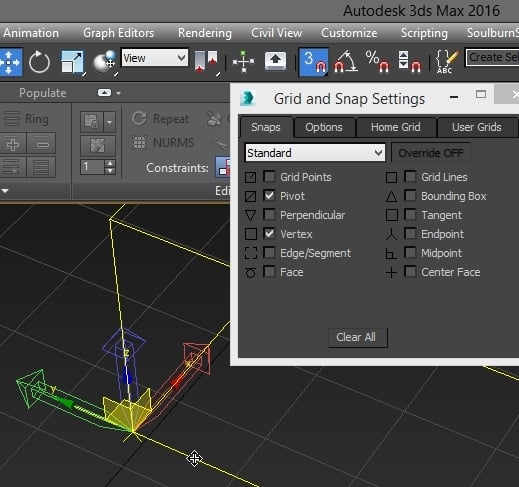This screenshot has width=519, height=487.
Task: Click the ribbon minimize toggle next to Populate
Action: [x=104, y=93]
